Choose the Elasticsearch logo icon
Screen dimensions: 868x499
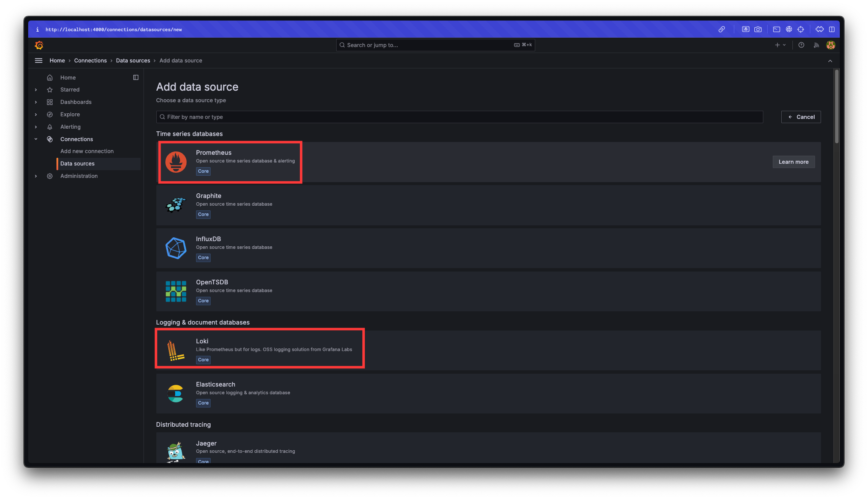[x=176, y=393]
